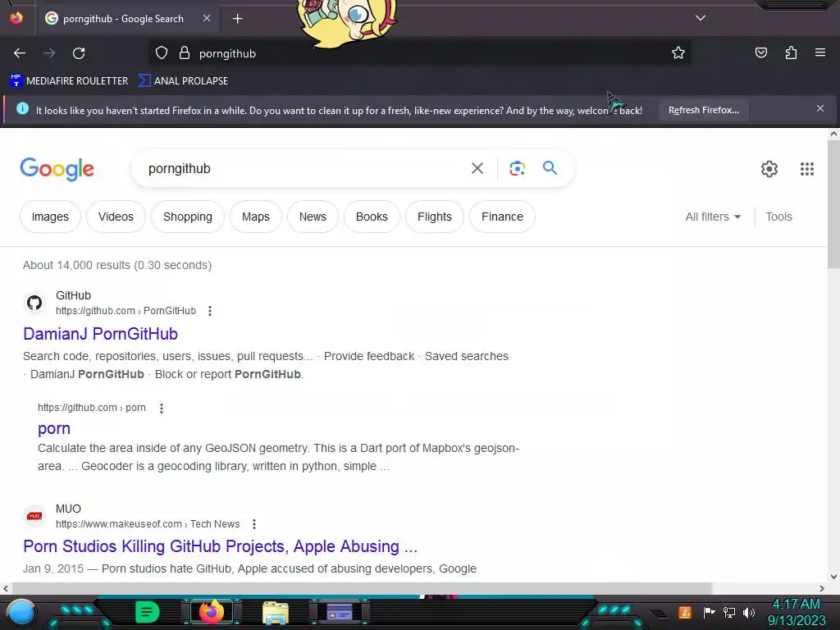The width and height of the screenshot is (840, 630).
Task: Open the Firefox extensions puzzle icon
Action: (791, 52)
